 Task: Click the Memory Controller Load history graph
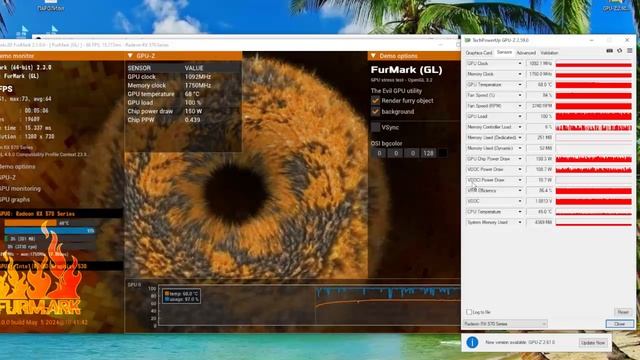[x=593, y=127]
